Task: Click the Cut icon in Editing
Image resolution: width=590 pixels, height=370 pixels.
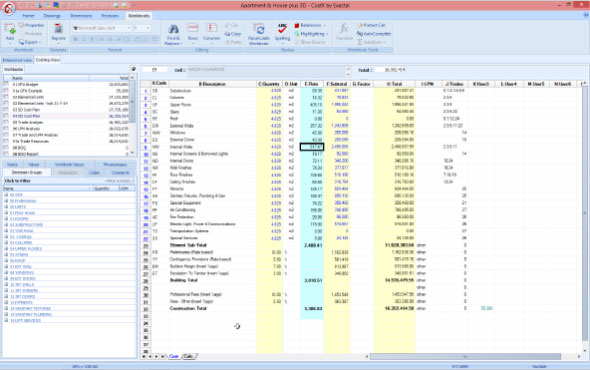Action: pyautogui.click(x=228, y=25)
